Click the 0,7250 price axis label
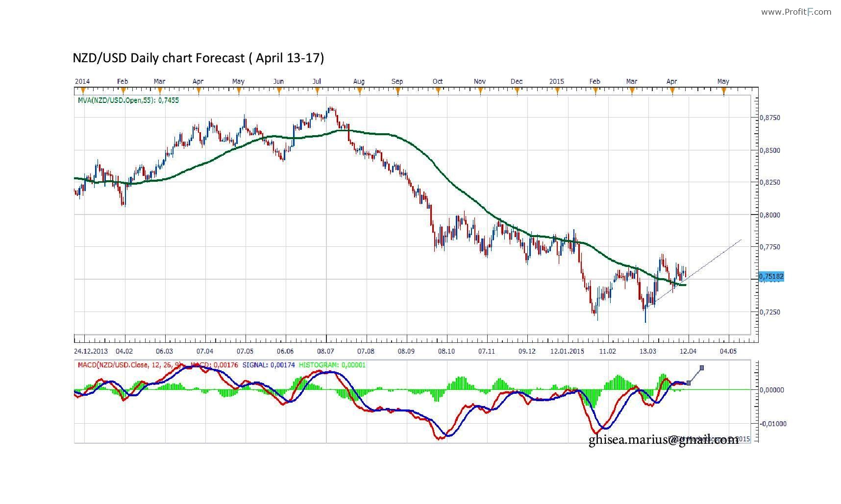841x504 pixels. (x=770, y=312)
